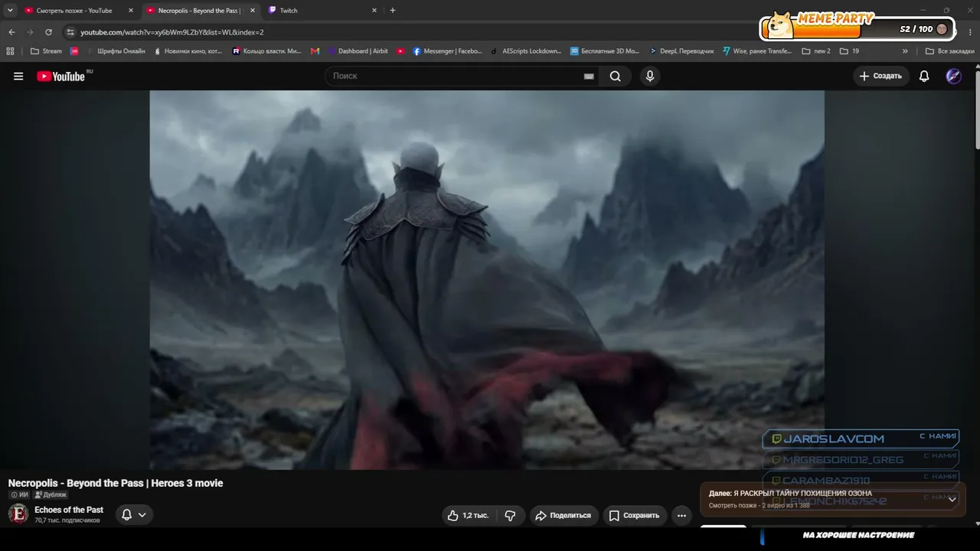The width and height of the screenshot is (980, 551).
Task: Select the Necropolis - Beyond the Pass tab
Action: coord(198,11)
